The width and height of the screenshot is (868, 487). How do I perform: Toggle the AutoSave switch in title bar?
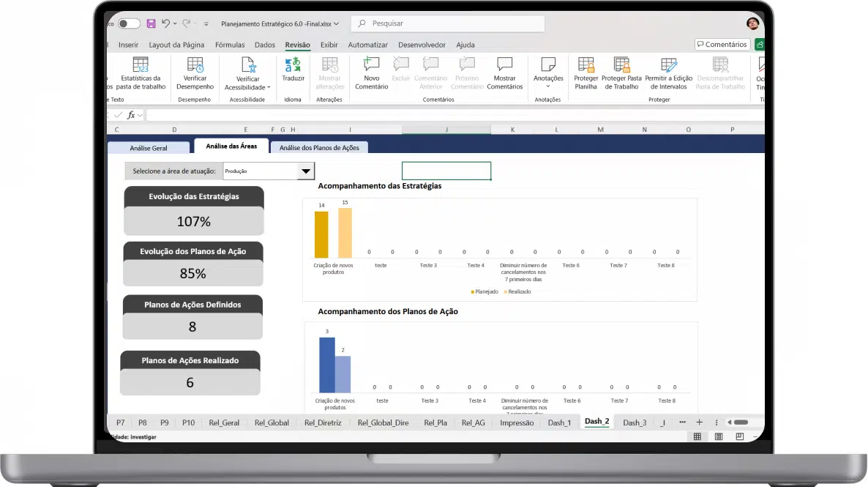click(129, 24)
